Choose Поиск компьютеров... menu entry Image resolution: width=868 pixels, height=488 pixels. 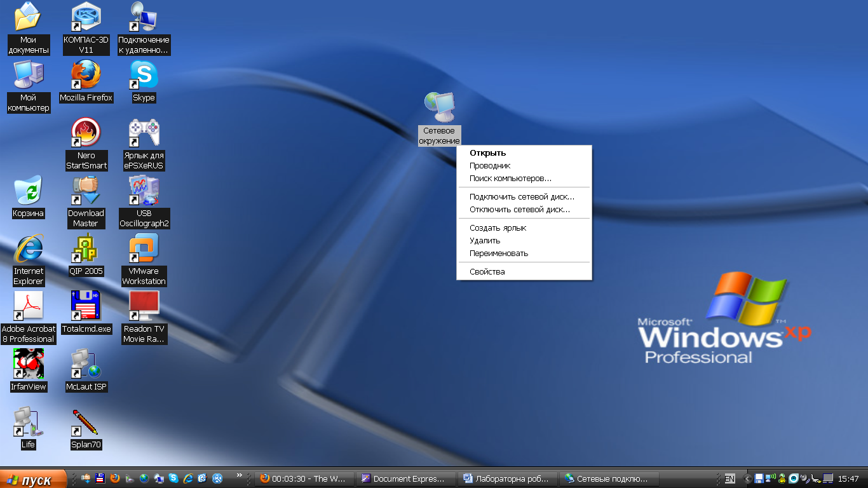tap(524, 178)
